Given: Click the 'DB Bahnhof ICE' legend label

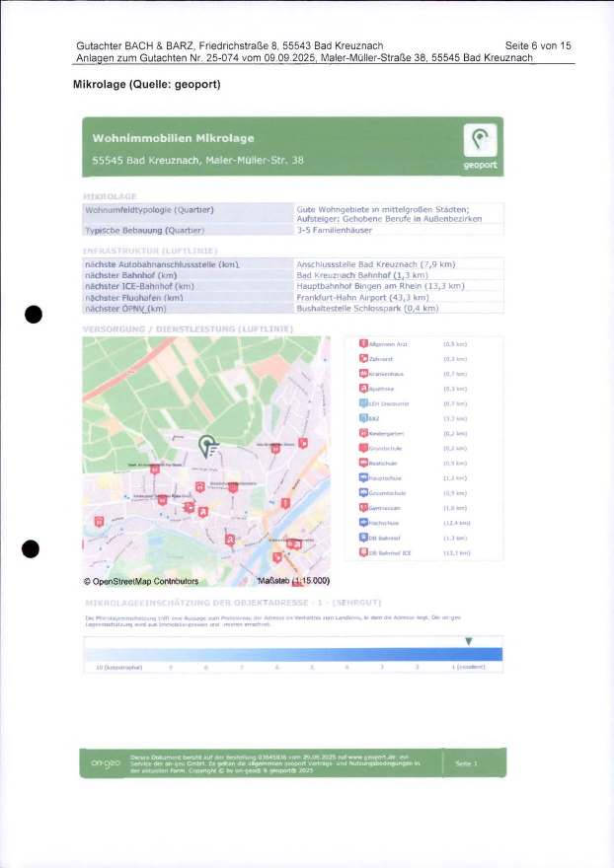Looking at the screenshot, I should point(390,553).
